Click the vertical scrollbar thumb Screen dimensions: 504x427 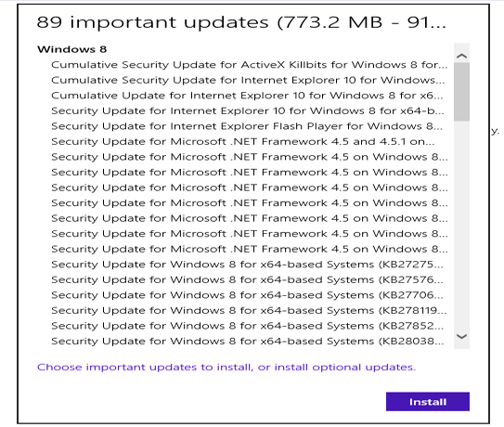click(x=461, y=92)
